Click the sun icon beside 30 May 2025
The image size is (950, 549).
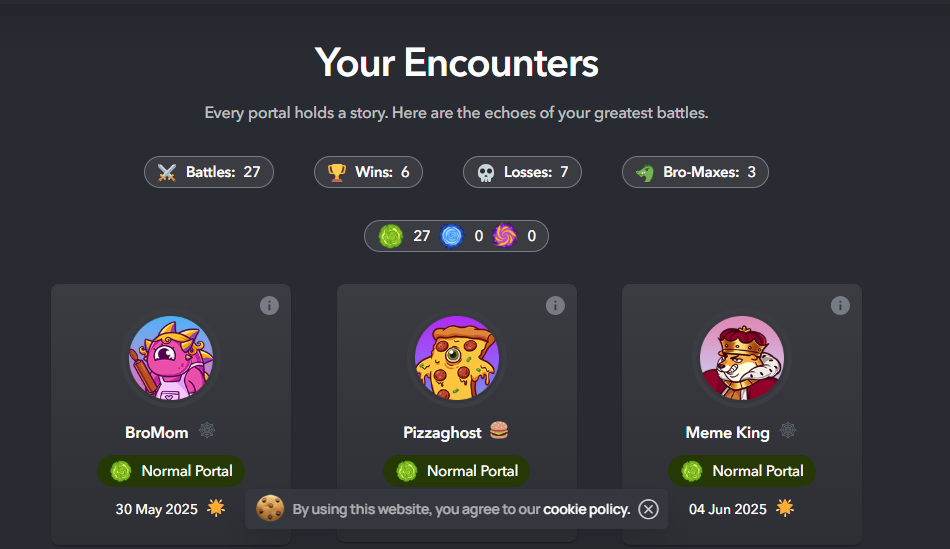pyautogui.click(x=216, y=508)
